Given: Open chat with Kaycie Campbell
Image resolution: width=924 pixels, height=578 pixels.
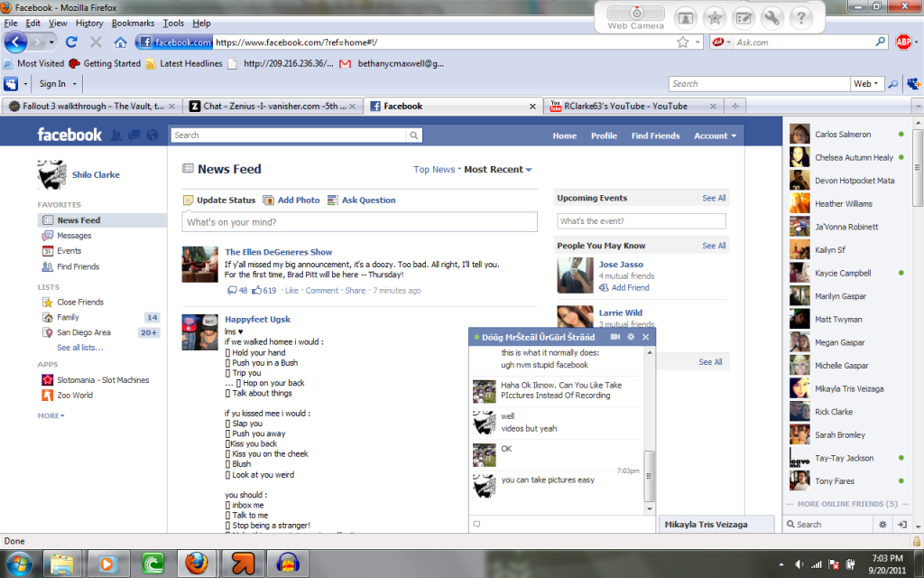Looking at the screenshot, I should tap(847, 273).
